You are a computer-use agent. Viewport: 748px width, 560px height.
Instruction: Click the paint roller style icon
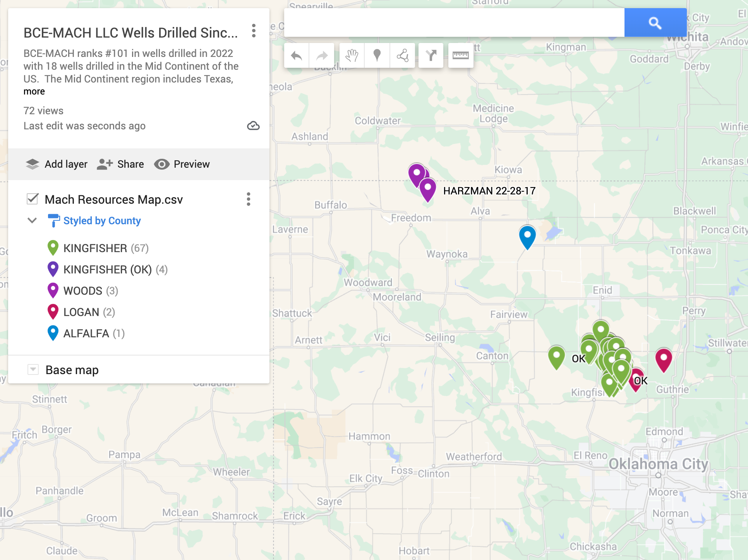point(53,221)
